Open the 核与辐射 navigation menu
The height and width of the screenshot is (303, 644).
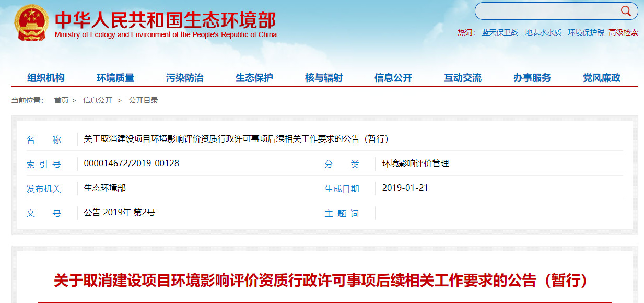(324, 78)
